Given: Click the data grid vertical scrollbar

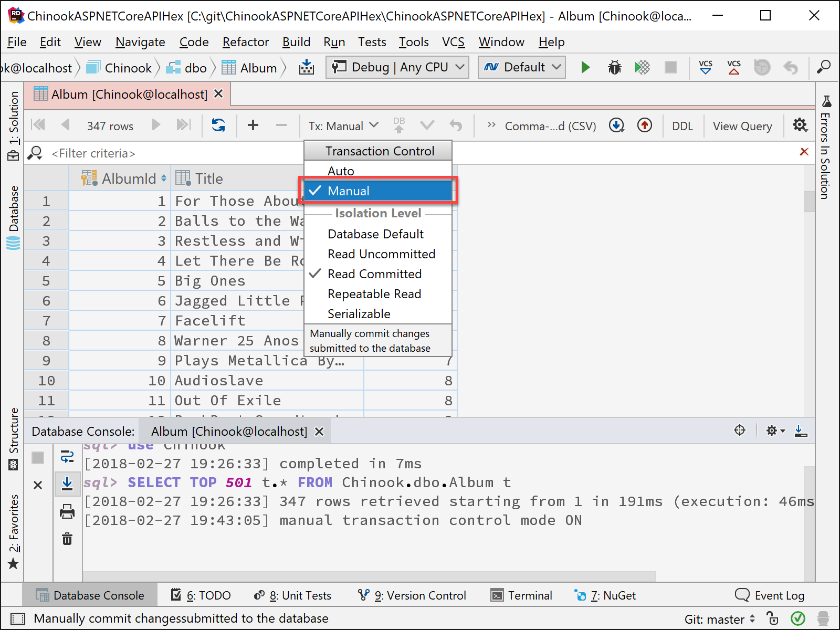Looking at the screenshot, I should point(809,202).
